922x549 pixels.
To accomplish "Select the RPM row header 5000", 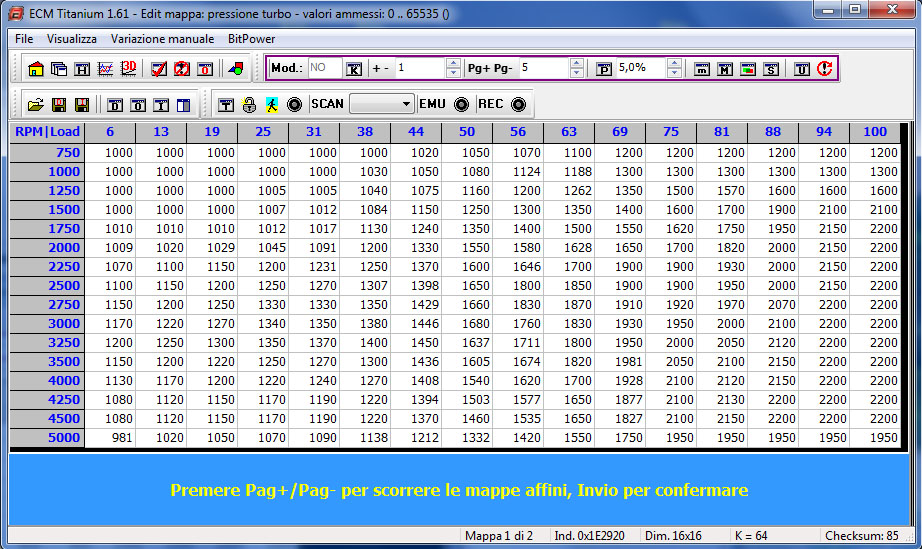I will (47, 438).
